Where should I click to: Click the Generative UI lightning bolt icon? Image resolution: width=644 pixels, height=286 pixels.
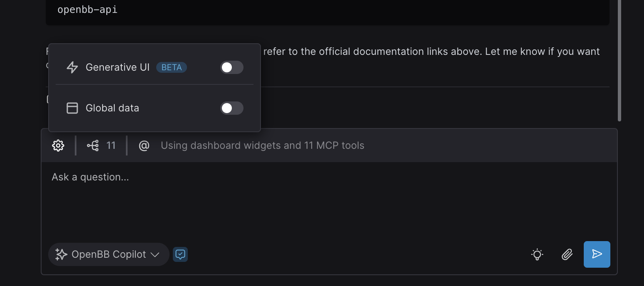pyautogui.click(x=72, y=67)
